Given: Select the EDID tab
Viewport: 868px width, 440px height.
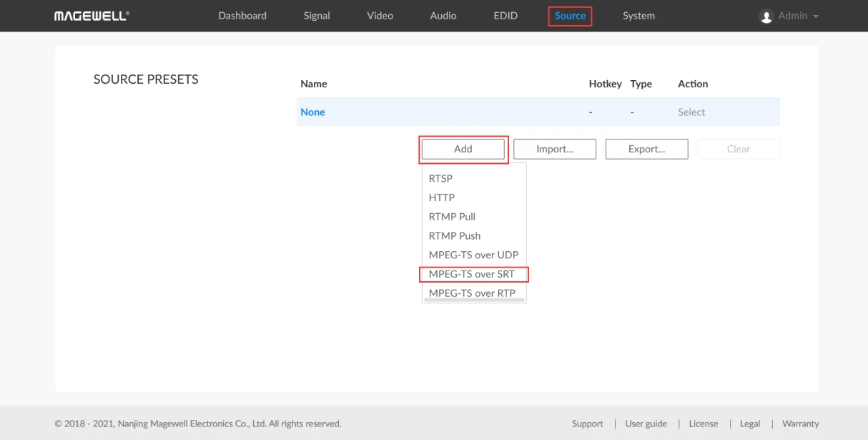Looking at the screenshot, I should (505, 16).
